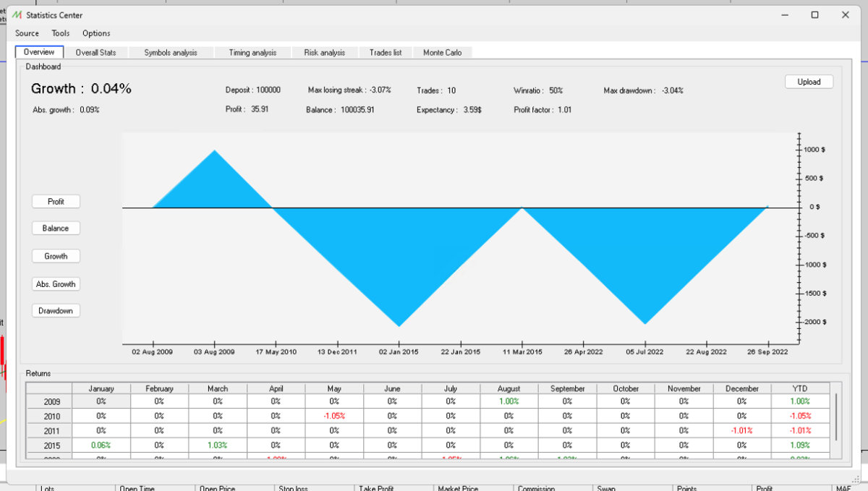Select the Abs. Growth chart button
868x491 pixels.
point(56,284)
